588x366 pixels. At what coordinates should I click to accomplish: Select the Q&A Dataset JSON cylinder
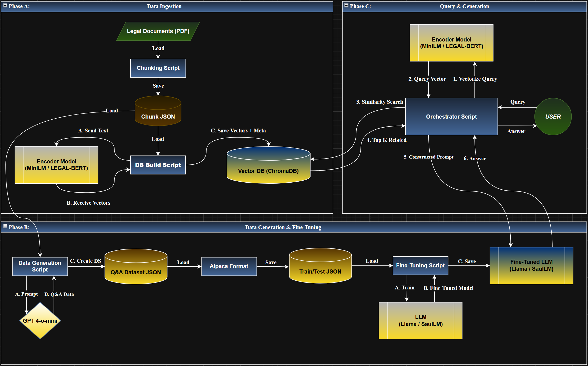136,267
